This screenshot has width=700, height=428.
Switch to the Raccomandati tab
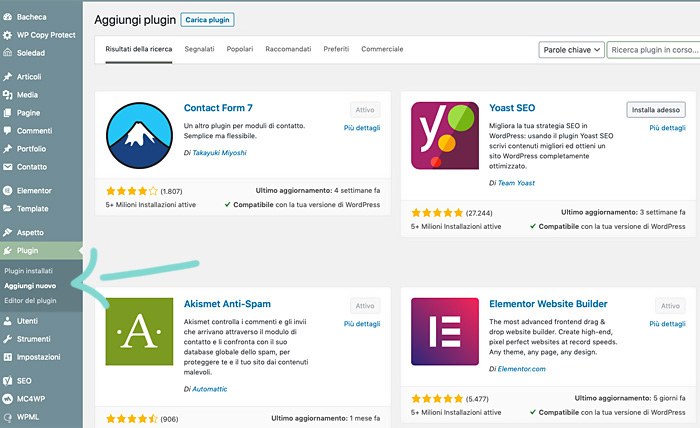pos(288,49)
